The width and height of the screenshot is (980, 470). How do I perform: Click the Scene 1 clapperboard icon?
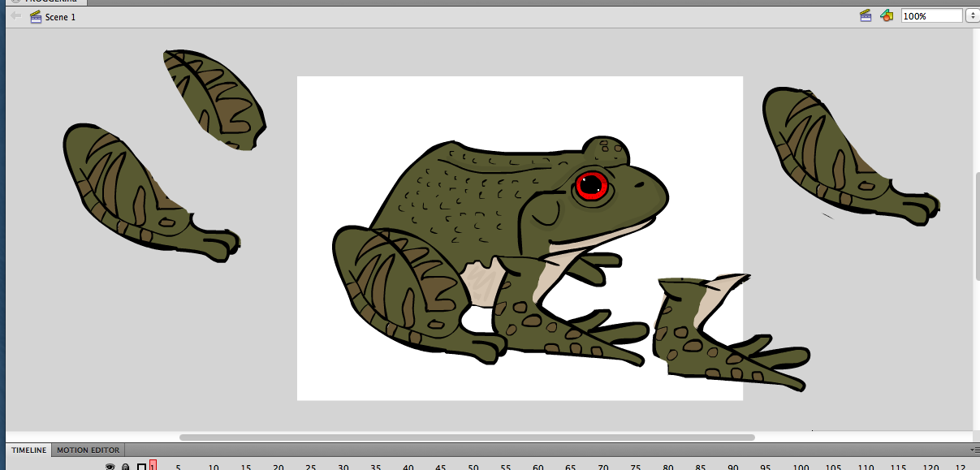[36, 16]
